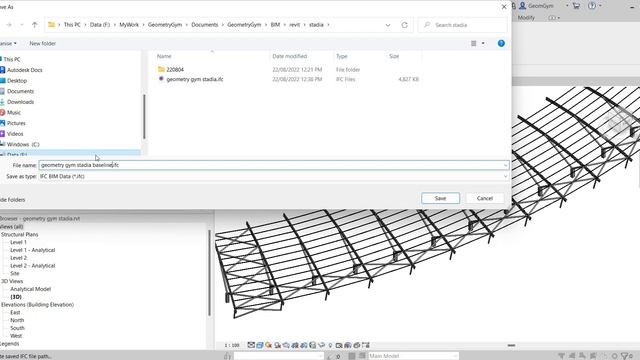
Task: Sort files by Name column
Action: [x=164, y=56]
